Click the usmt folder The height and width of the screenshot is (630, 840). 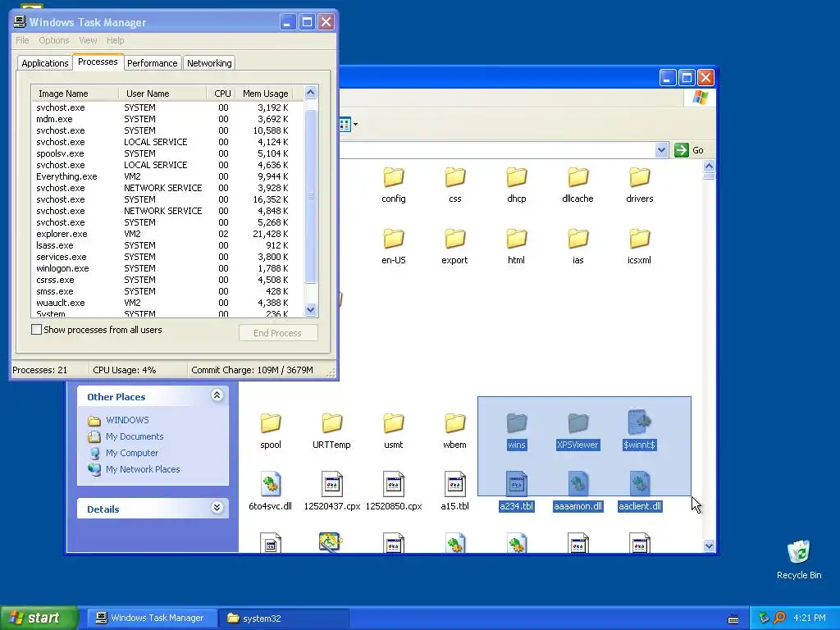(393, 431)
